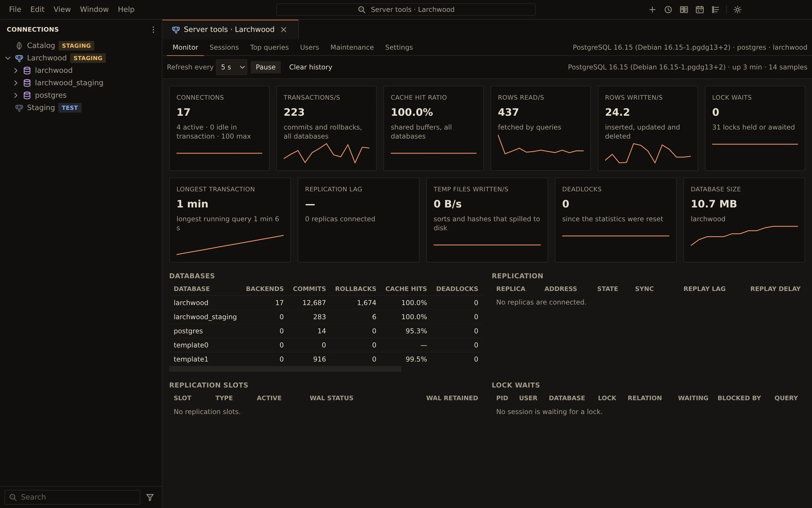Click the larchwood_staging database cylinder icon

click(x=27, y=83)
